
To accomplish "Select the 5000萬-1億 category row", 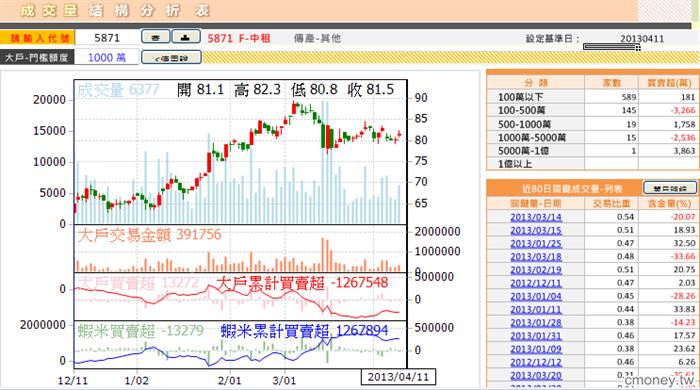I will (592, 151).
